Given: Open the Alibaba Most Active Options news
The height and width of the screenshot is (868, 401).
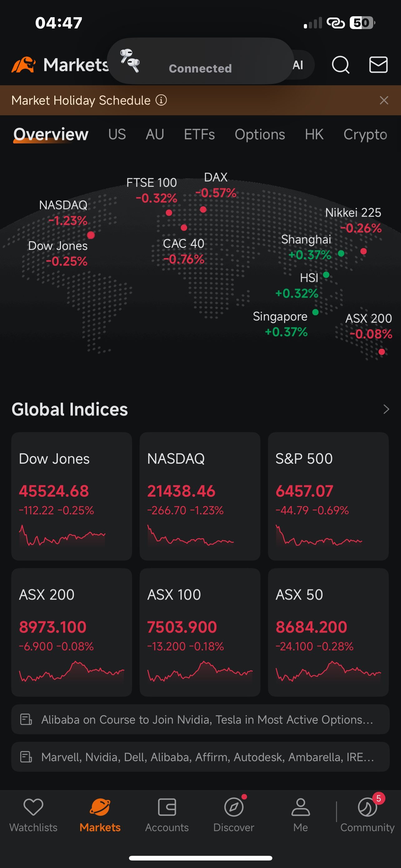Looking at the screenshot, I should [200, 719].
